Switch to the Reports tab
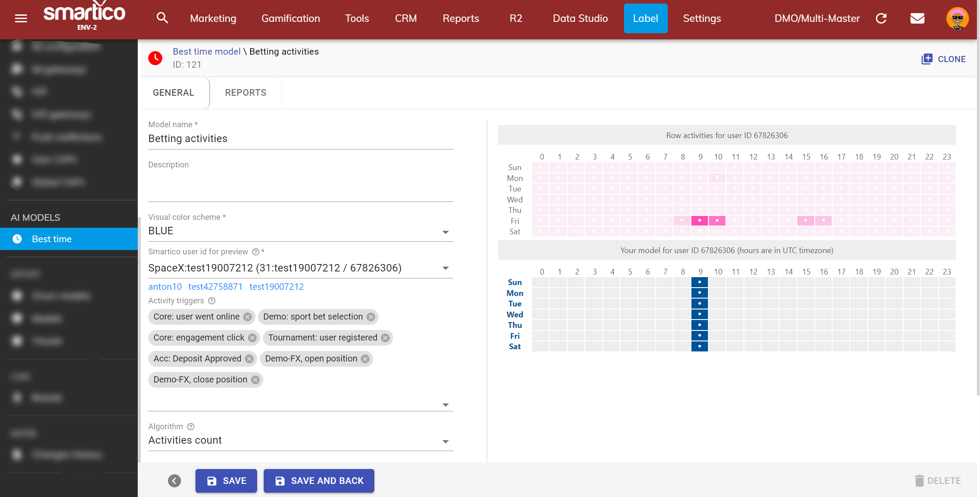The height and width of the screenshot is (497, 980). [x=245, y=93]
